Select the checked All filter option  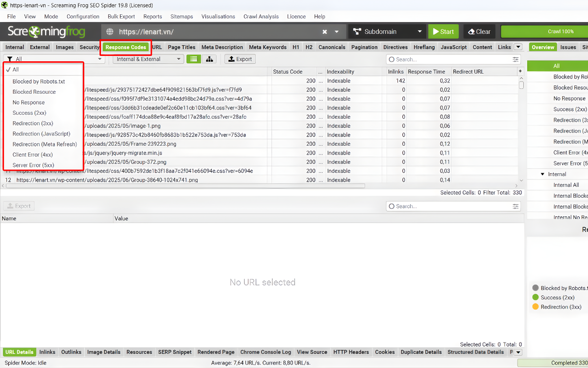(16, 70)
